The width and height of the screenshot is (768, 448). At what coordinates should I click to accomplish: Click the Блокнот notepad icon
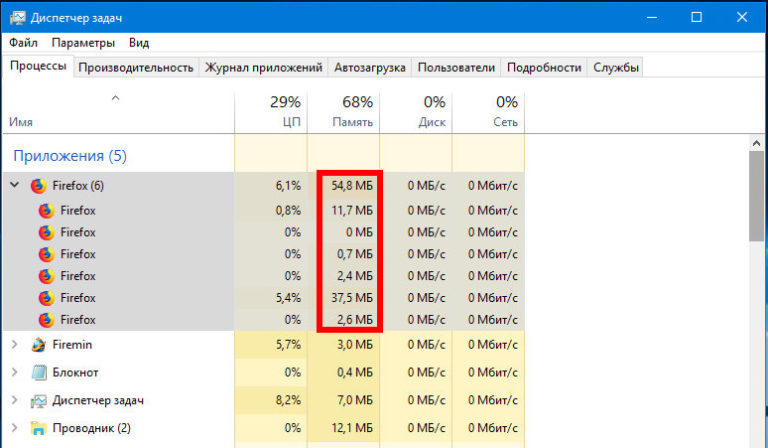39,373
